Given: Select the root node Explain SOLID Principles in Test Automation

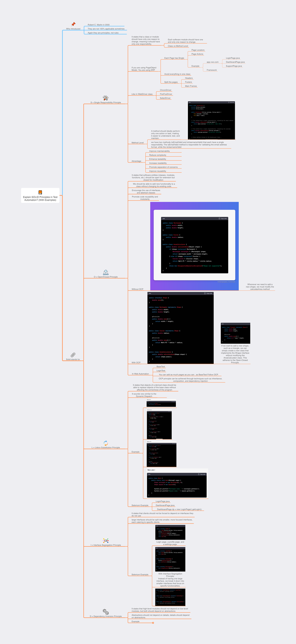Looking at the screenshot, I should click(x=40, y=196).
